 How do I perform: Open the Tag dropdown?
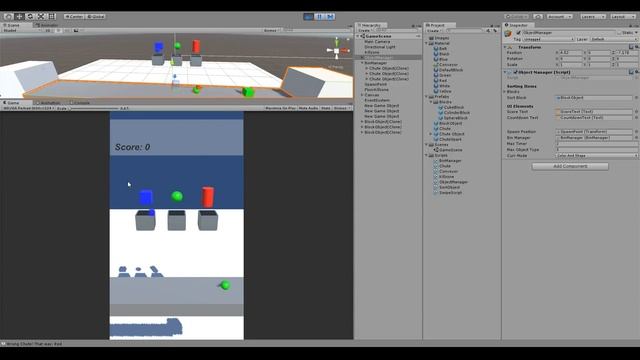click(548, 39)
